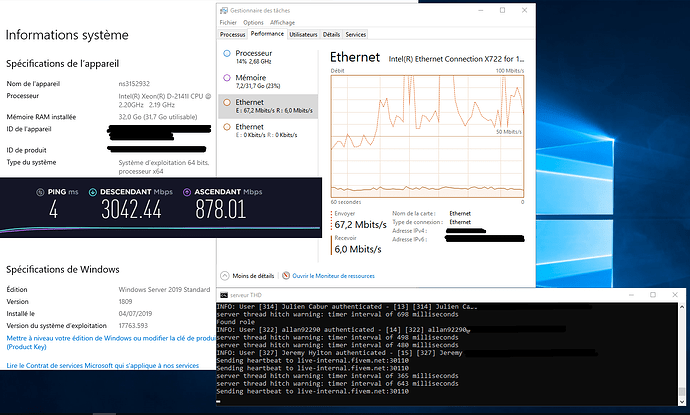Click the console scrollbar down arrow

pyautogui.click(x=682, y=401)
